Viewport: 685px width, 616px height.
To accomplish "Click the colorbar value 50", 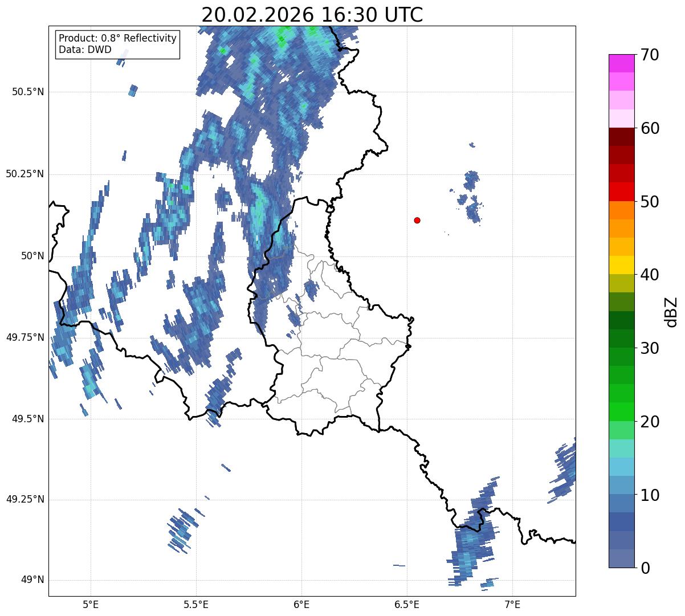I will pos(650,202).
